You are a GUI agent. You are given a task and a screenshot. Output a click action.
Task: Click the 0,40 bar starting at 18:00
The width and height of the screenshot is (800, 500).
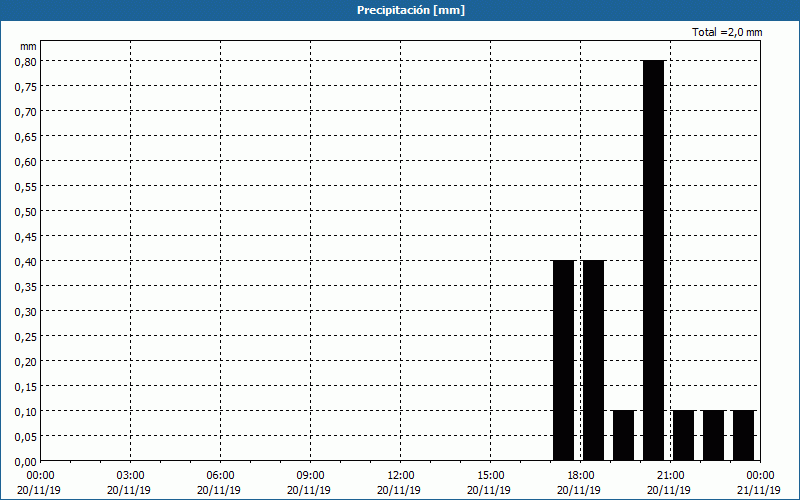pyautogui.click(x=593, y=360)
